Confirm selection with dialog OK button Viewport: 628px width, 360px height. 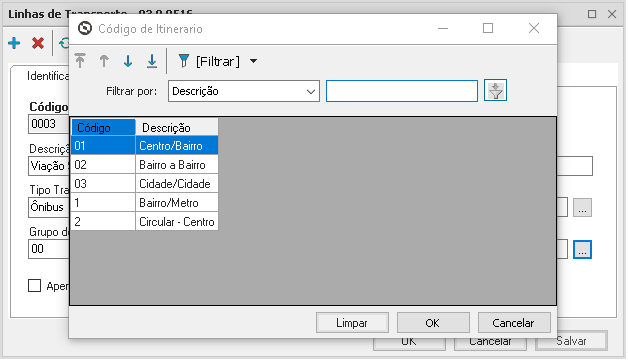[433, 323]
